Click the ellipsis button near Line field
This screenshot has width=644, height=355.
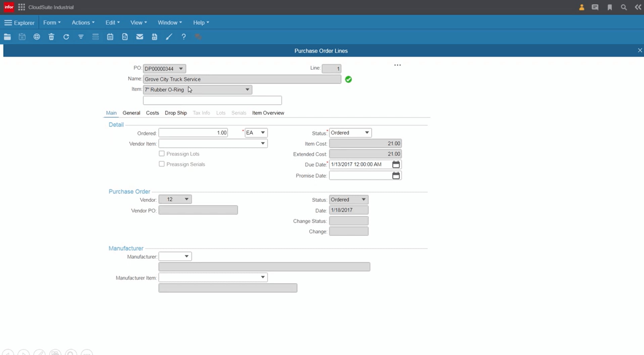click(397, 65)
